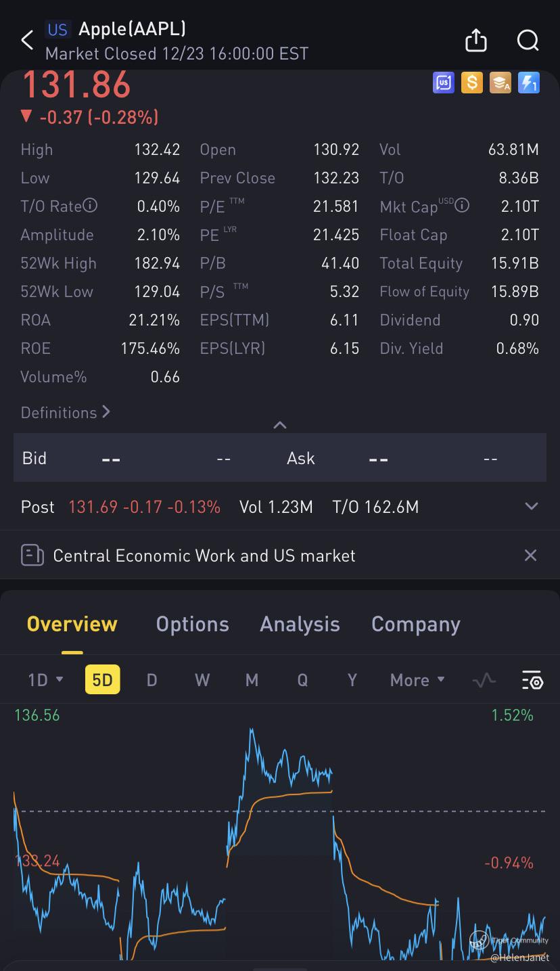This screenshot has width=560, height=971.
Task: Open the search magnifier
Action: coord(528,41)
